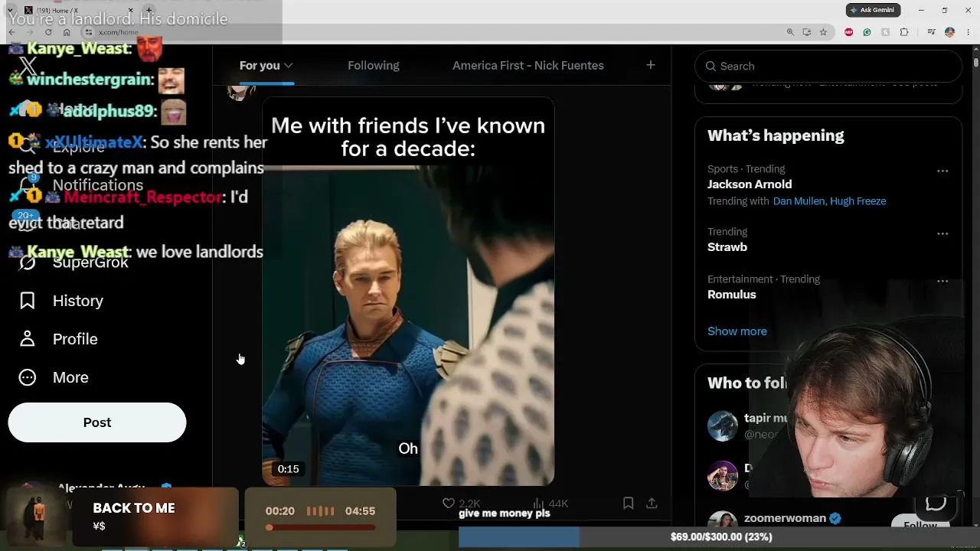Open Chrome tab search dropdown arrow
The width and height of the screenshot is (980, 551).
[10, 10]
